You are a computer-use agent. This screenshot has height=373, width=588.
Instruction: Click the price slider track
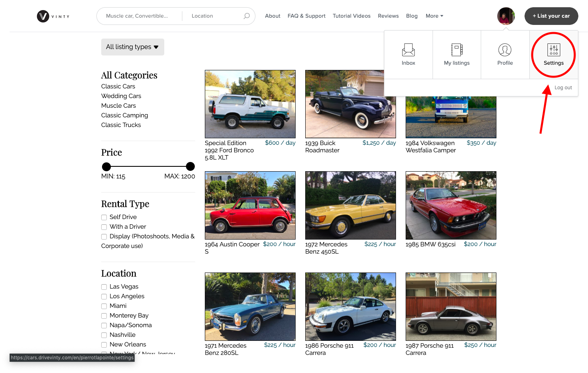(149, 166)
